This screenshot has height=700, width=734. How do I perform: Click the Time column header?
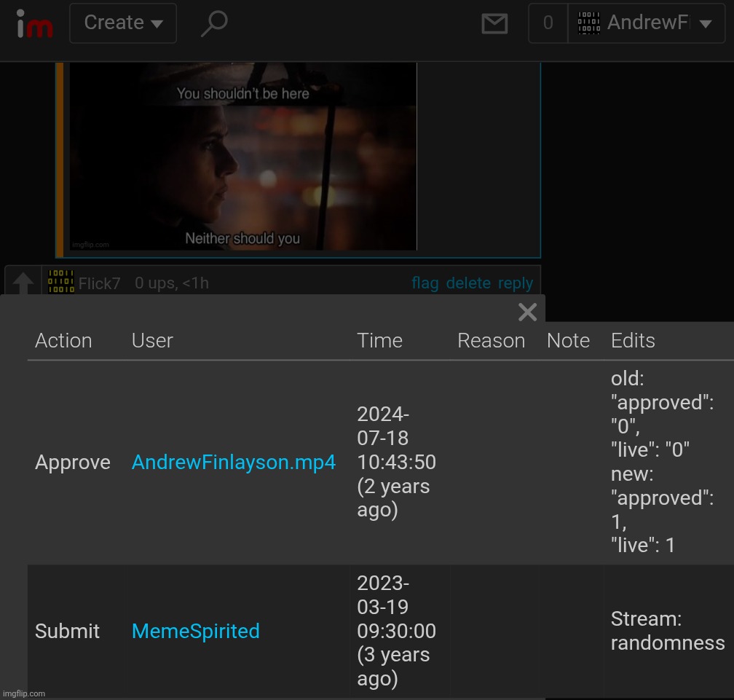pyautogui.click(x=379, y=341)
